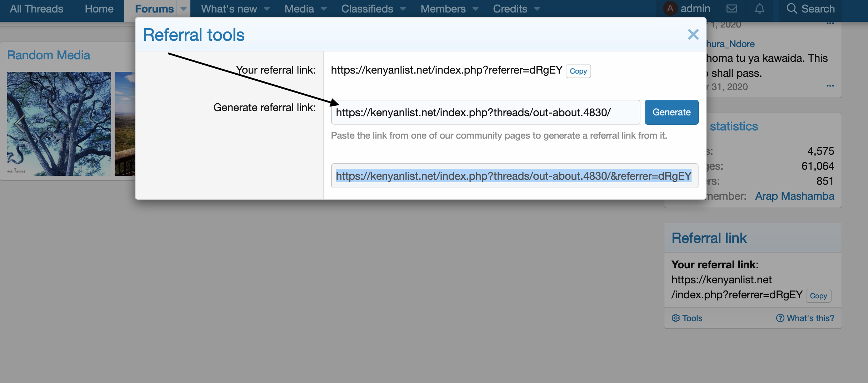
Task: Open the alerts bell icon
Action: (759, 9)
